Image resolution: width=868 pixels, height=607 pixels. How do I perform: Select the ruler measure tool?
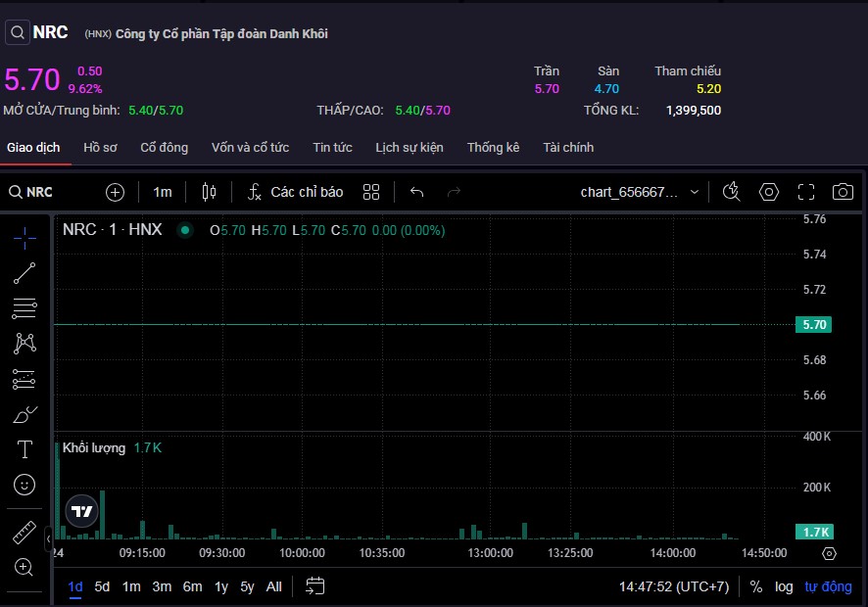(24, 533)
